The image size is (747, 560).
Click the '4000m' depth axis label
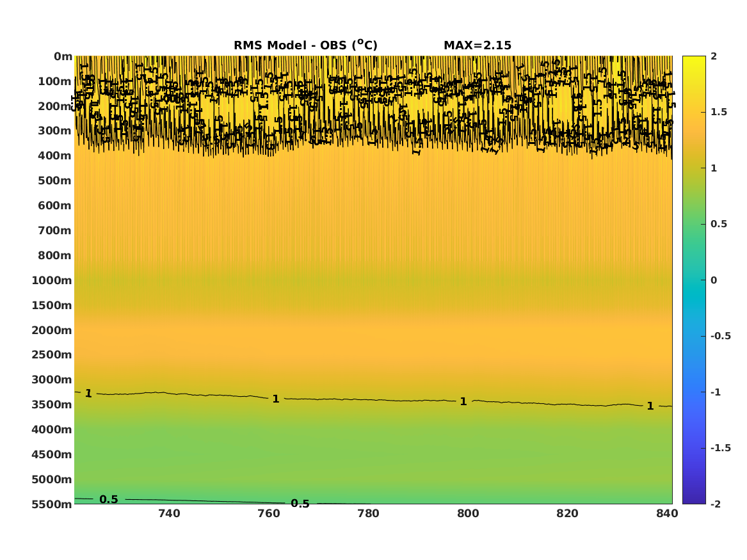click(52, 429)
